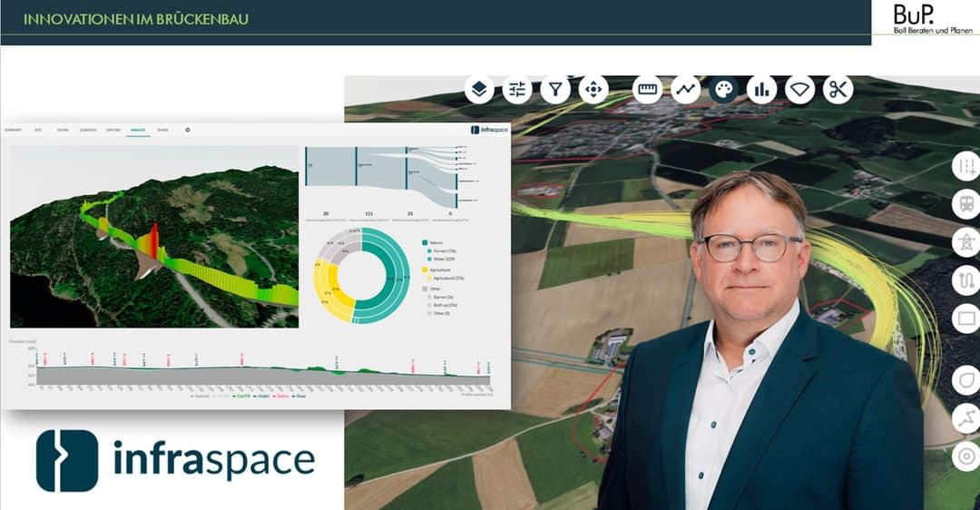Switch to the Explore tab
This screenshot has height=510, width=980.
point(113,130)
